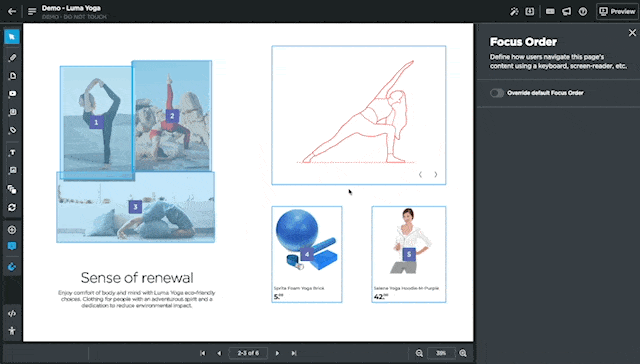The image size is (640, 364).
Task: Click the zoom percentage field
Action: (441, 353)
